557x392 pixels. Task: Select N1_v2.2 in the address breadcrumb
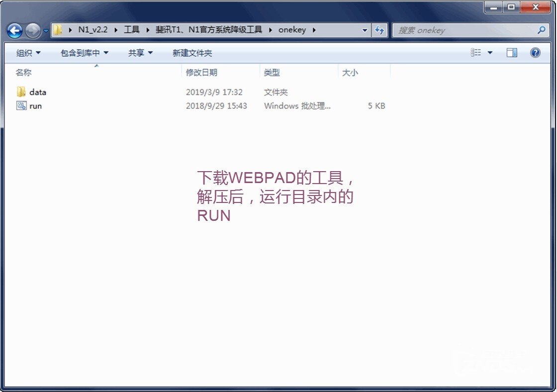pos(93,29)
